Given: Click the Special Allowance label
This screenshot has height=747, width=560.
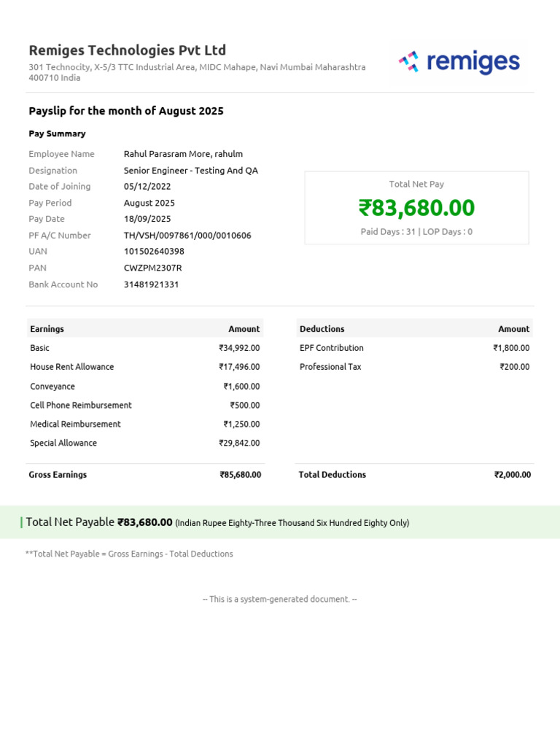Looking at the screenshot, I should coord(63,443).
